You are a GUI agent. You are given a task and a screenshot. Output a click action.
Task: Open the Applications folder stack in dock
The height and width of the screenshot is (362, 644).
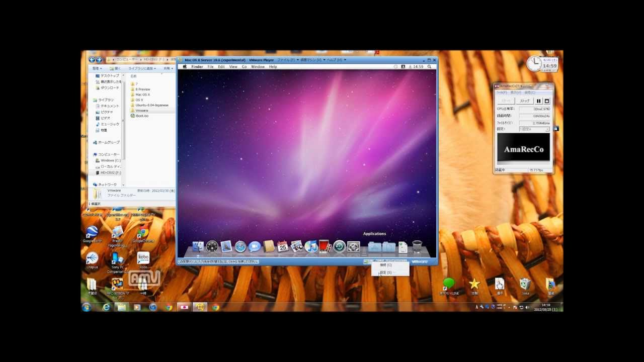click(375, 246)
